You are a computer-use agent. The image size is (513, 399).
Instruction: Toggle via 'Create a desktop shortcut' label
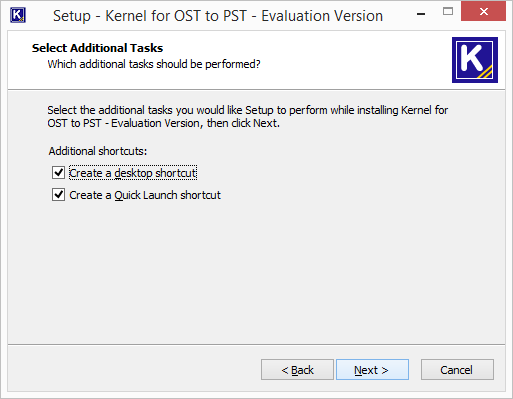coord(133,173)
